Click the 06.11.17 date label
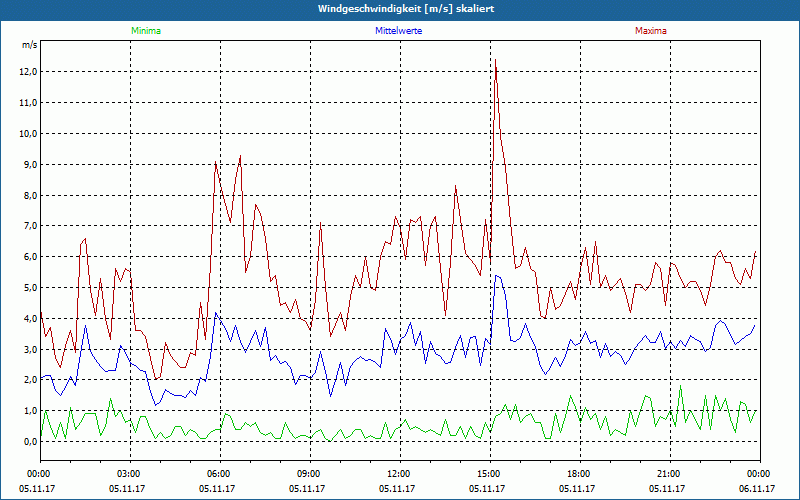800x500 pixels. (757, 488)
